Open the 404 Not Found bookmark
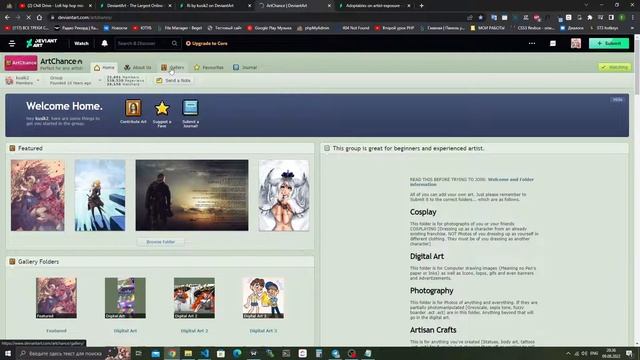The image size is (640, 360). tap(352, 28)
